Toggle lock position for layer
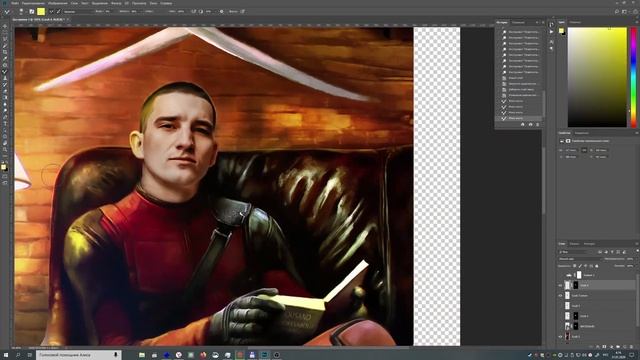 tap(586, 266)
